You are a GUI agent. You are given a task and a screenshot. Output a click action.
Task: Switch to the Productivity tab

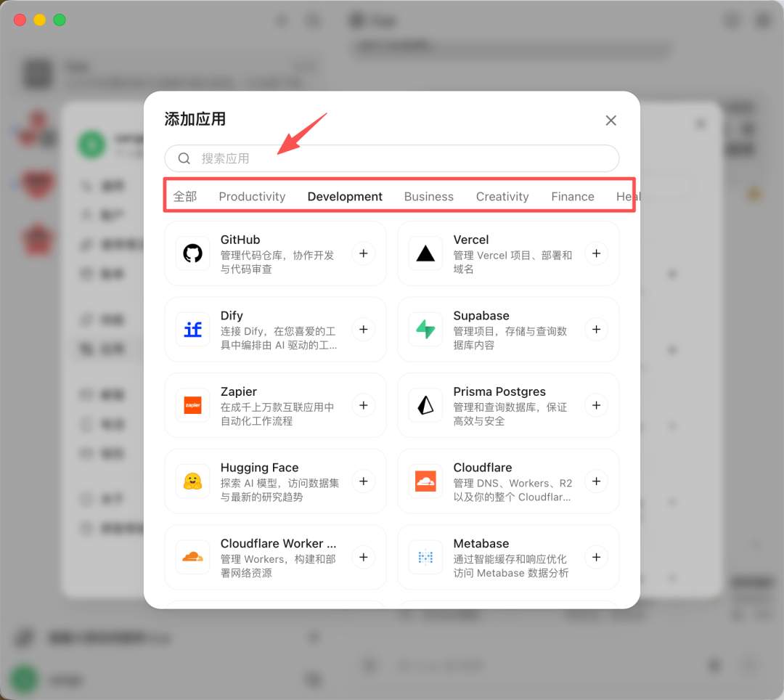click(252, 197)
